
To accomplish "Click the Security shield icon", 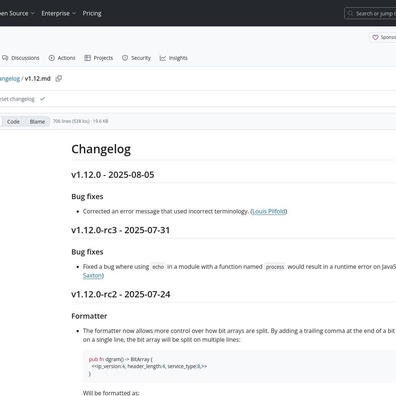I will click(125, 58).
